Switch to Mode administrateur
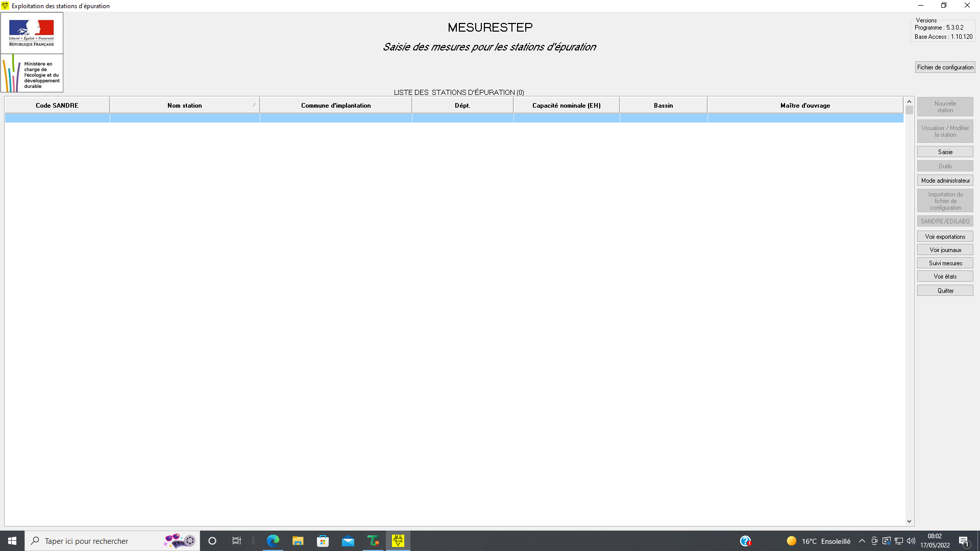980x551 pixels. coord(945,181)
